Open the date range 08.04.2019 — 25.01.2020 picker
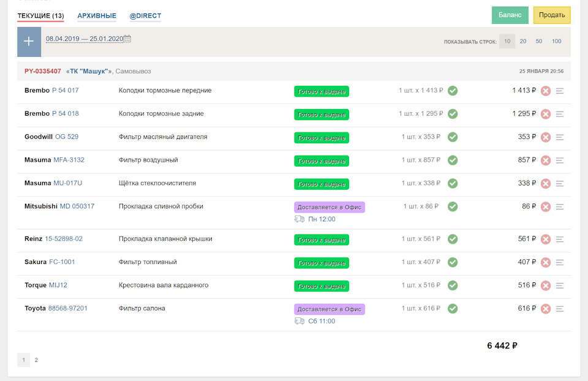Viewport: 588px width, 381px height. coord(84,39)
